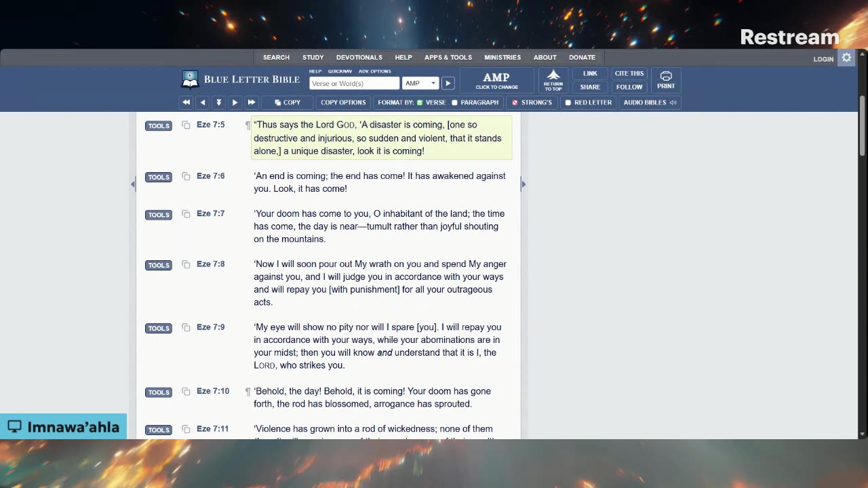Viewport: 868px width, 488px height.
Task: Click the right side-panel arrow
Action: 523,184
